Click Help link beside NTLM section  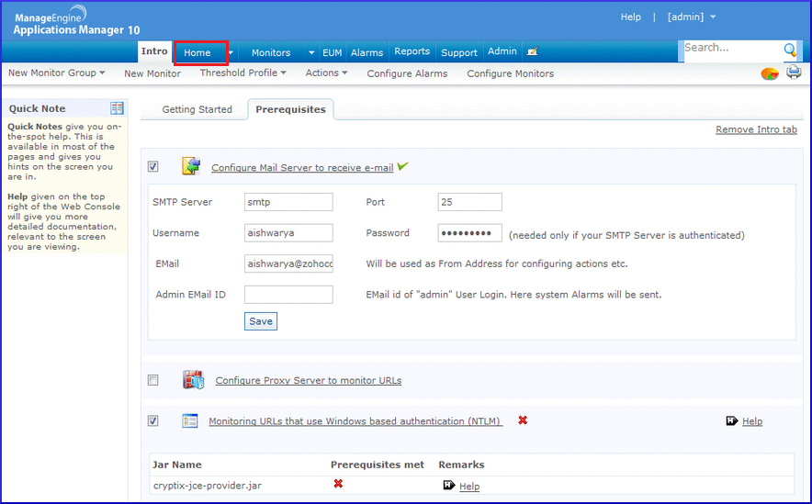752,421
